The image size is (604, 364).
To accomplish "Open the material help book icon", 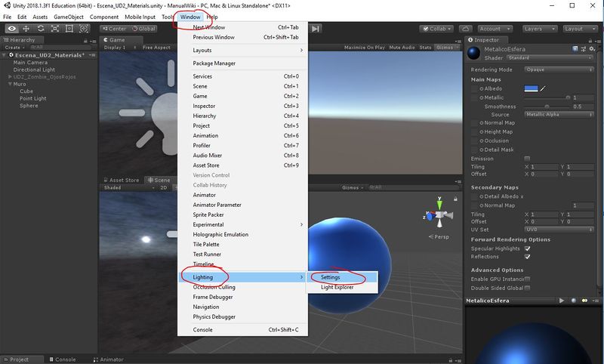I will tap(575, 48).
